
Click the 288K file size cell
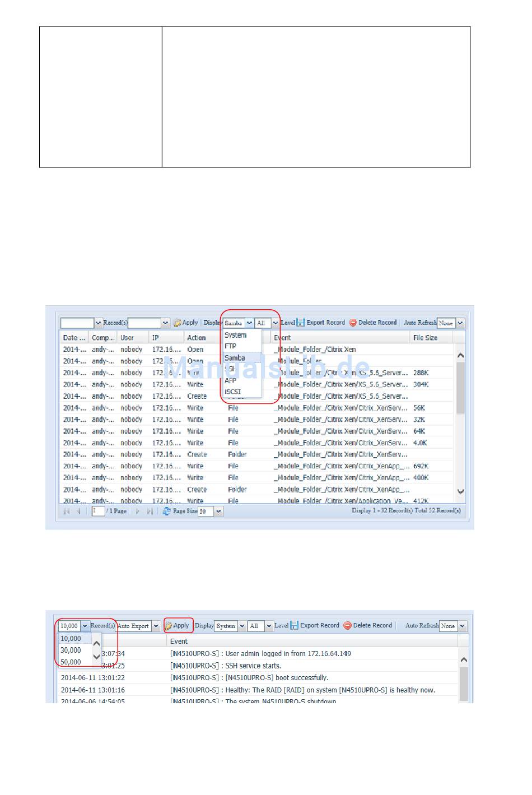click(421, 373)
